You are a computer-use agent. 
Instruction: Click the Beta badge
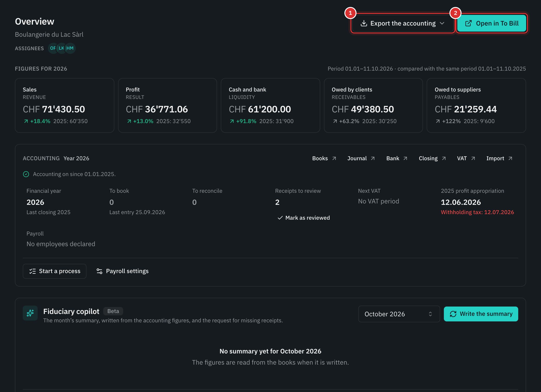tap(113, 311)
